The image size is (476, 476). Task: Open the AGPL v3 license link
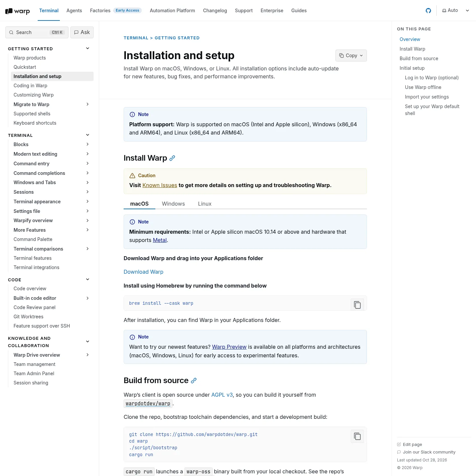(222, 395)
